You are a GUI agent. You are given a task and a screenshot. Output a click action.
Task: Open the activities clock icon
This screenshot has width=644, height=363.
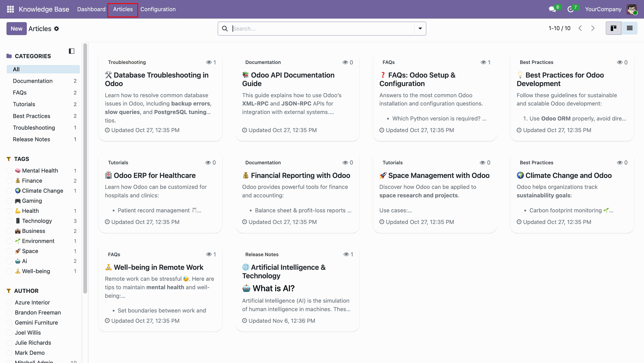[570, 9]
